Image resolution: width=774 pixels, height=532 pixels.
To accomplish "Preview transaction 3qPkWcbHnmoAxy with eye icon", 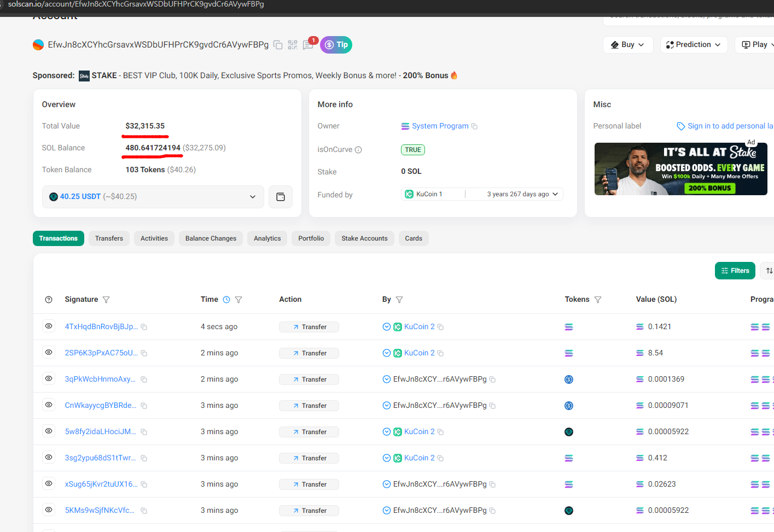I will click(49, 379).
